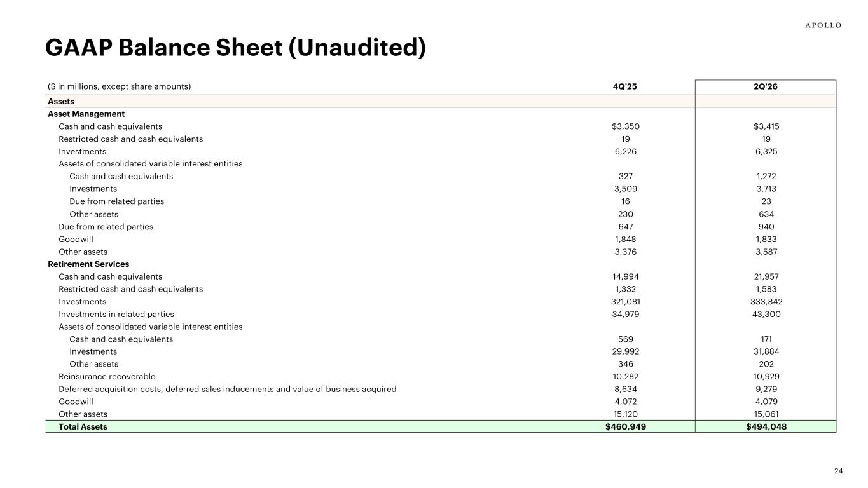The width and height of the screenshot is (868, 488).
Task: Click the $3,350 cash value
Action: click(x=626, y=126)
